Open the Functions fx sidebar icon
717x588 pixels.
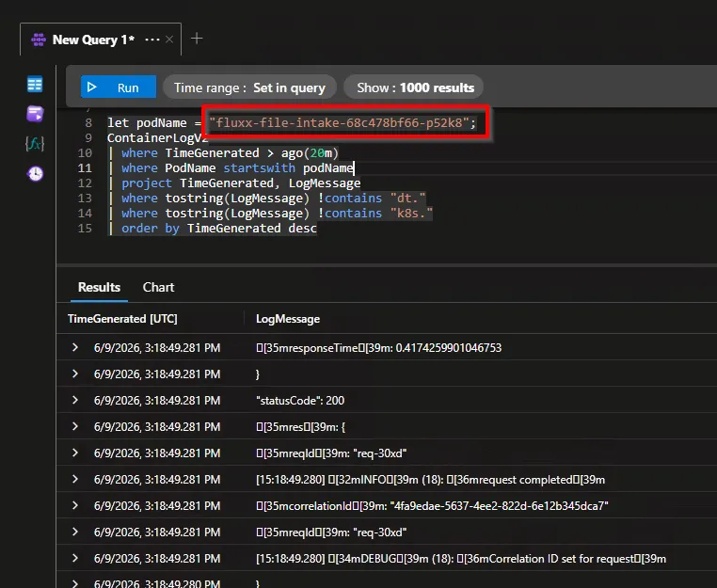(35, 144)
